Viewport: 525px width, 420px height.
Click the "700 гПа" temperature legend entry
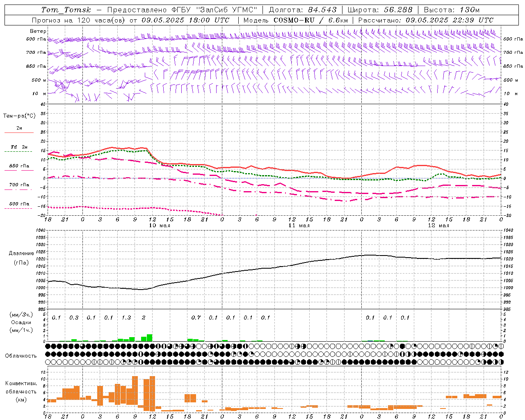19,185
